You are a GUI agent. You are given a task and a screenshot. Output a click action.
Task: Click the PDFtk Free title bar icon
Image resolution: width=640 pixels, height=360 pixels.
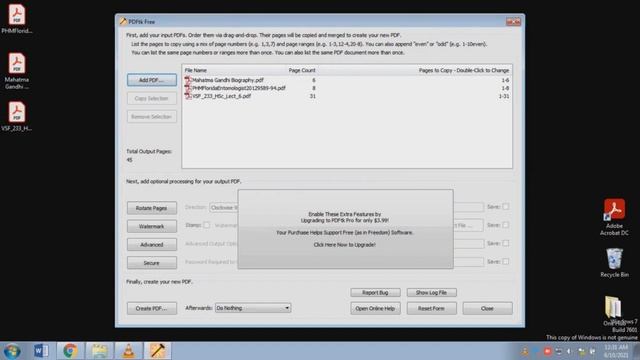click(x=123, y=21)
